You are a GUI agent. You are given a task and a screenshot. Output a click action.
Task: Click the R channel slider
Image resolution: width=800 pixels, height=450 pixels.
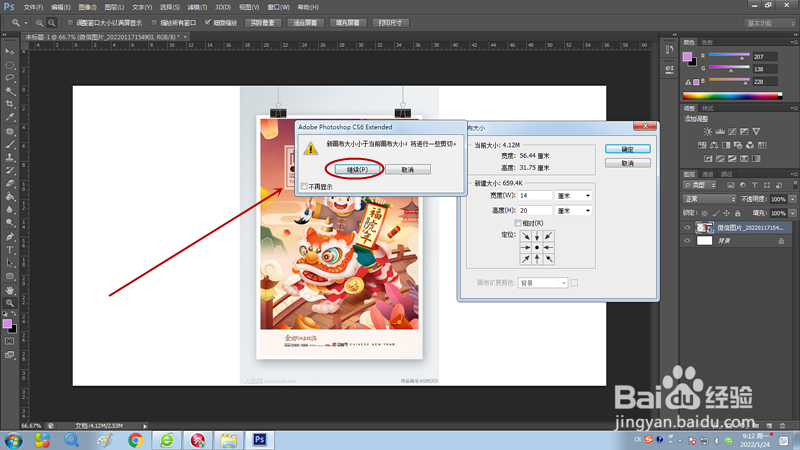(729, 55)
